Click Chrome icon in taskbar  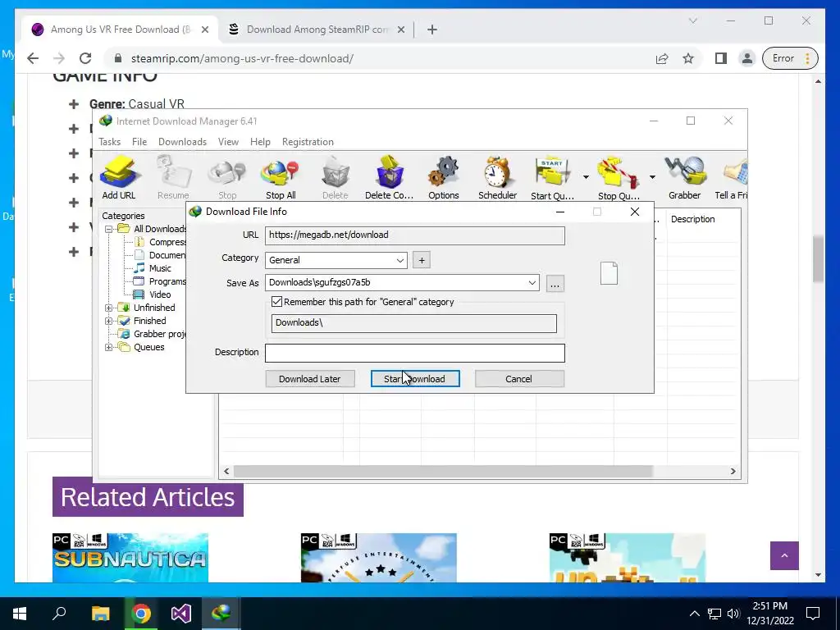[141, 614]
